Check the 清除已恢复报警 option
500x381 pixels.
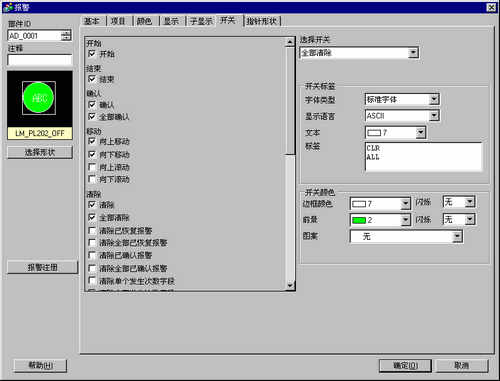click(x=92, y=230)
